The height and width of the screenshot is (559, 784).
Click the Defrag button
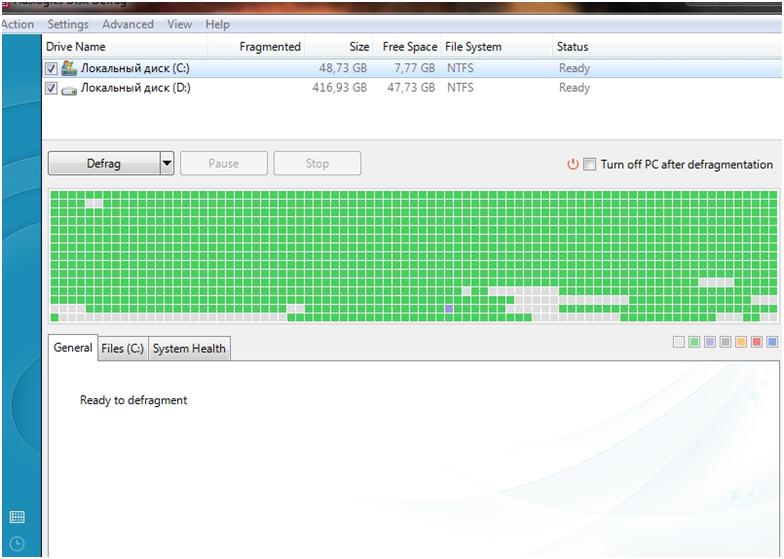[x=104, y=164]
